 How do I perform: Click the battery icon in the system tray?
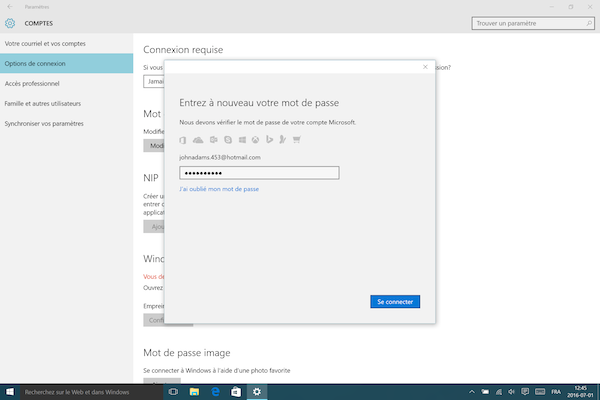pos(485,392)
